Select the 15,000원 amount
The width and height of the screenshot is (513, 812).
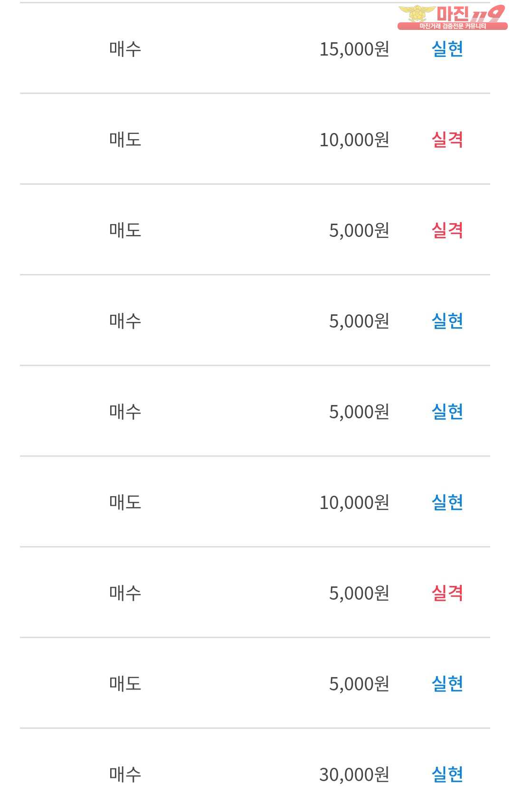pos(354,49)
